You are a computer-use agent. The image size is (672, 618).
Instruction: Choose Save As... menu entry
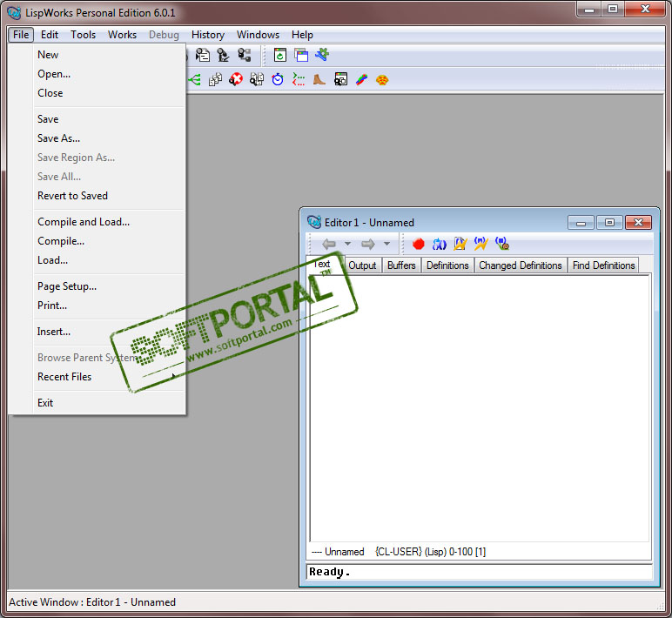coord(109,138)
